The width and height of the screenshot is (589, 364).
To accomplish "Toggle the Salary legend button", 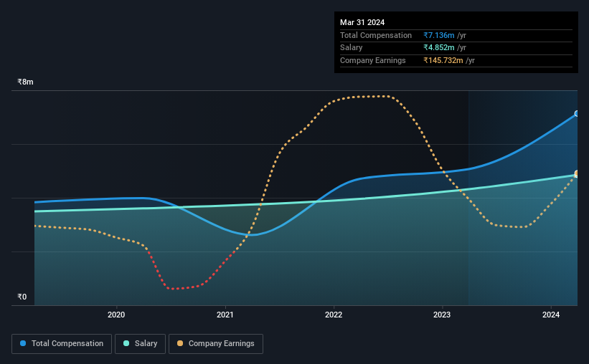I will tap(140, 344).
